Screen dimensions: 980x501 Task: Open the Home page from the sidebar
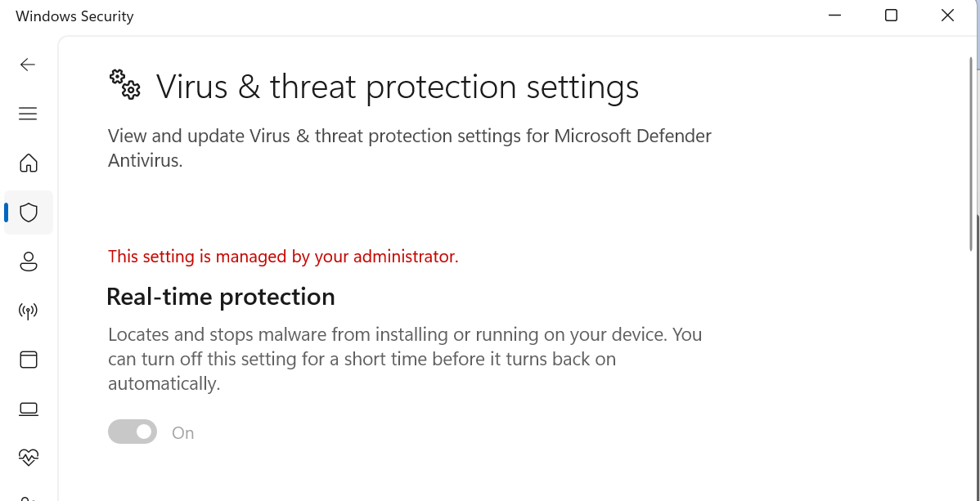[28, 163]
